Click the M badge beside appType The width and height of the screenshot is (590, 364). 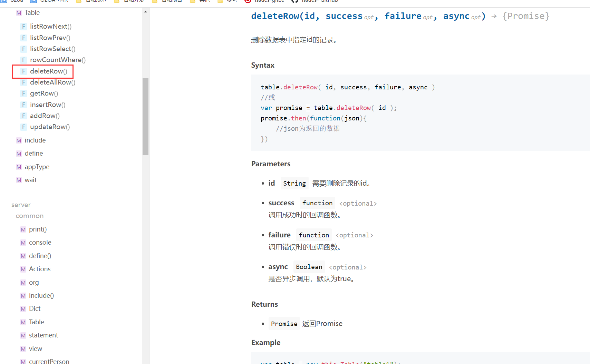(x=19, y=167)
